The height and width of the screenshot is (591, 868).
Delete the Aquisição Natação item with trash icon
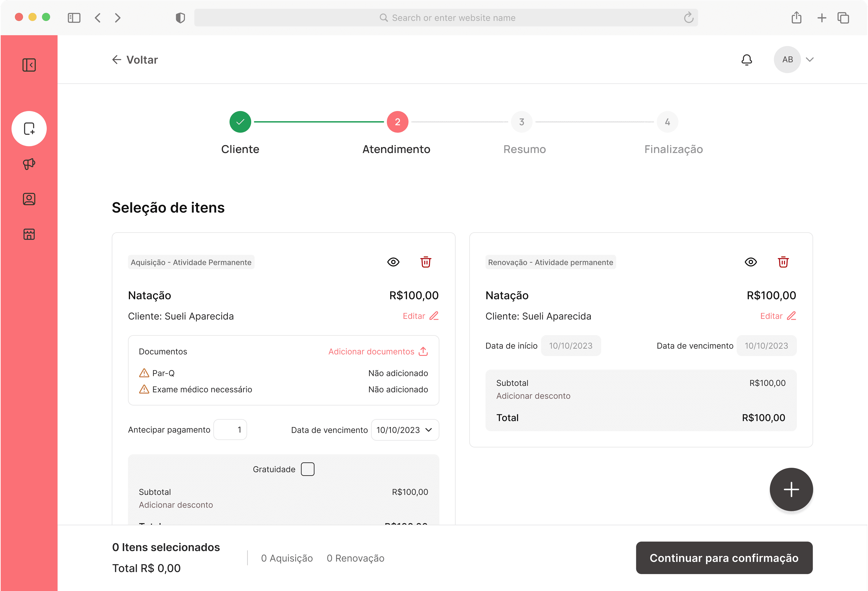coord(425,262)
